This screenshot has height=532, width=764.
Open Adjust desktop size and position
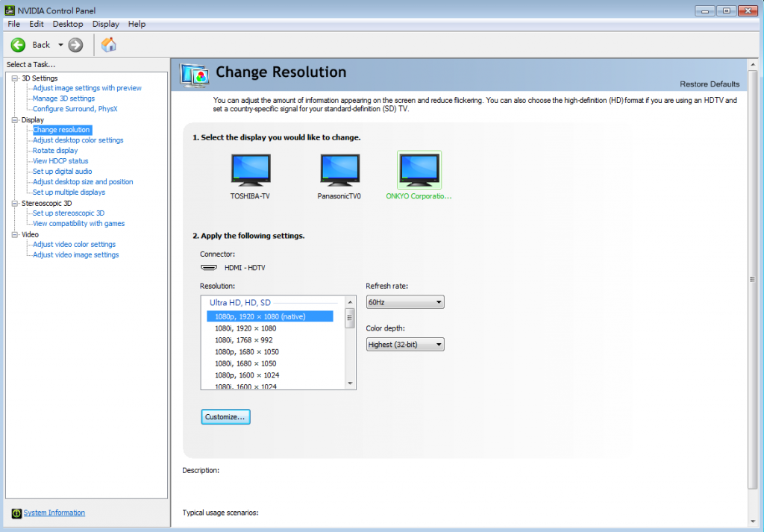pyautogui.click(x=83, y=182)
